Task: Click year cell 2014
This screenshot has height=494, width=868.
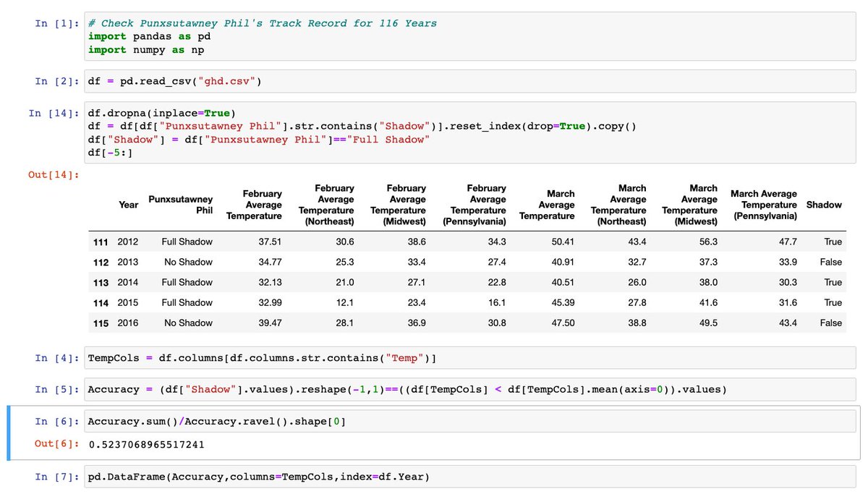Action: point(128,282)
